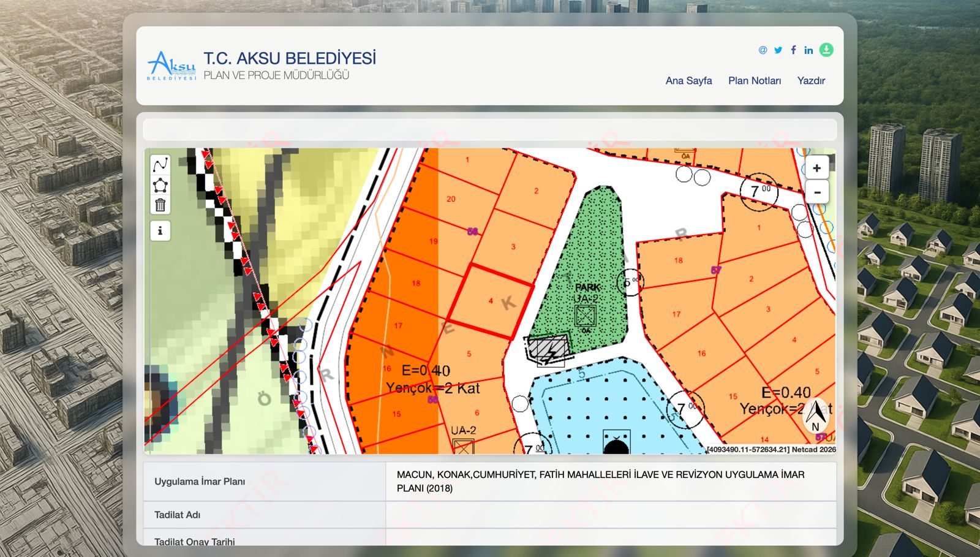Click the green download icon
980x557 pixels.
click(x=826, y=50)
